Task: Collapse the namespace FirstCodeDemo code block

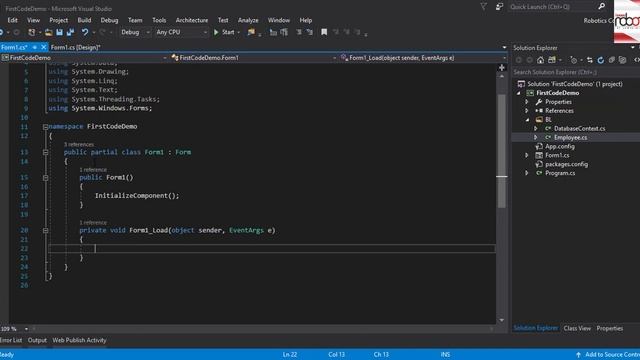Action: point(45,127)
